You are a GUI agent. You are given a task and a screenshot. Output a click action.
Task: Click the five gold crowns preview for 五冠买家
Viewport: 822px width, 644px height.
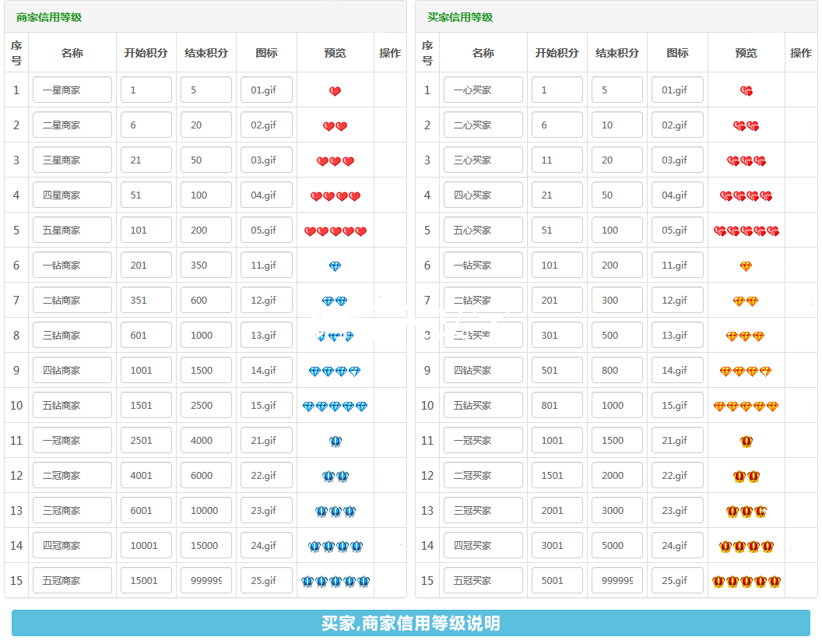coord(746,582)
